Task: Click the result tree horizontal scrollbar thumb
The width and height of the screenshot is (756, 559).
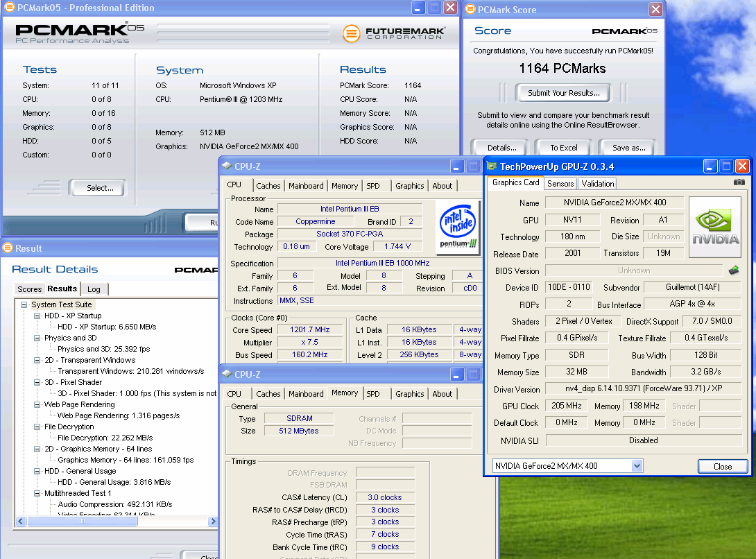Action: pyautogui.click(x=83, y=521)
